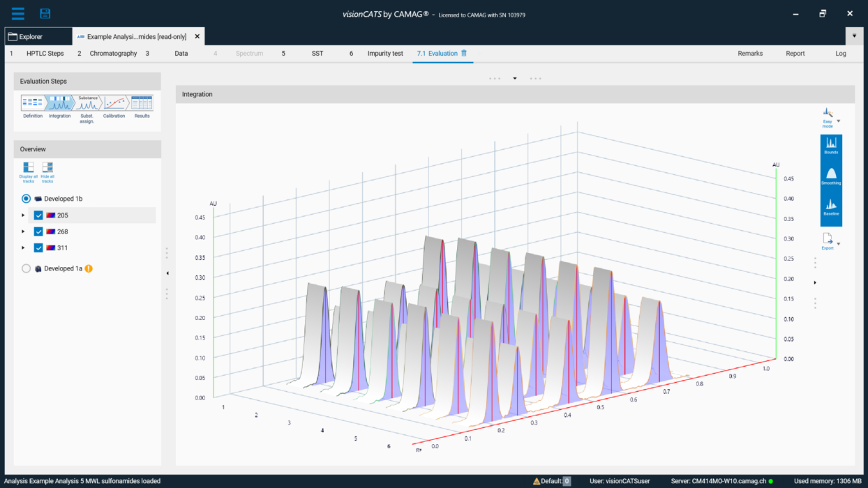Expand the 311 track tree item
Screen dimensions: 868x488
pos(22,247)
